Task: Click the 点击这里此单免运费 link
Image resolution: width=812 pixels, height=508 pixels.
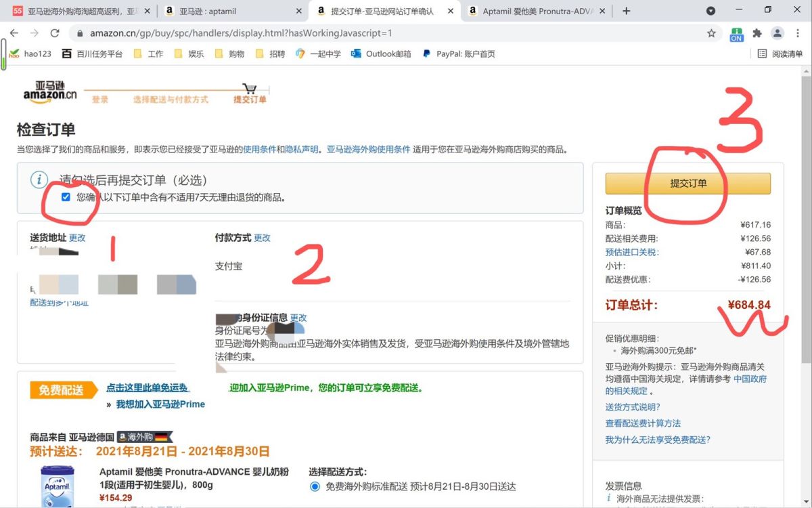Action: [x=148, y=388]
